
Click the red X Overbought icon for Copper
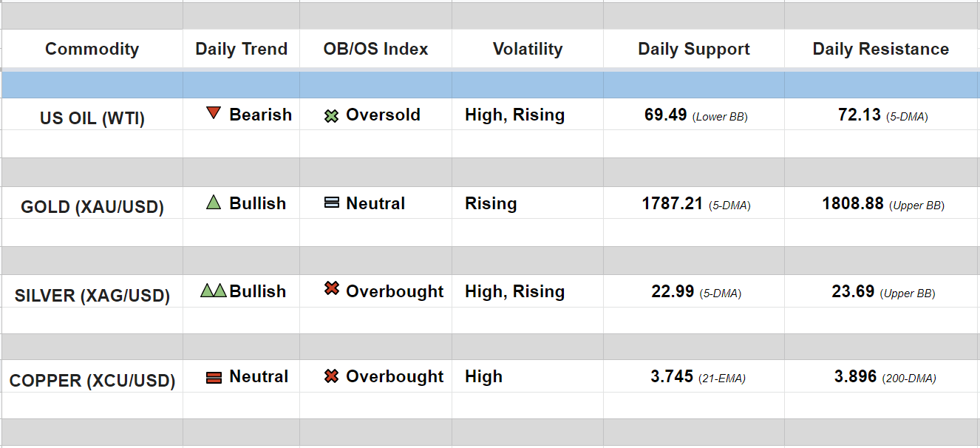[x=332, y=376]
